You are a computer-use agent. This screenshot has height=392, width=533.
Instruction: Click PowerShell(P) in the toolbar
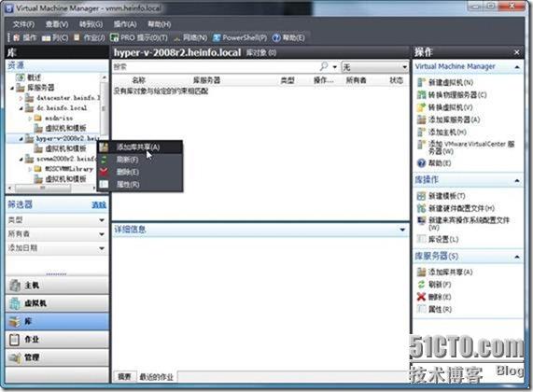[240, 37]
